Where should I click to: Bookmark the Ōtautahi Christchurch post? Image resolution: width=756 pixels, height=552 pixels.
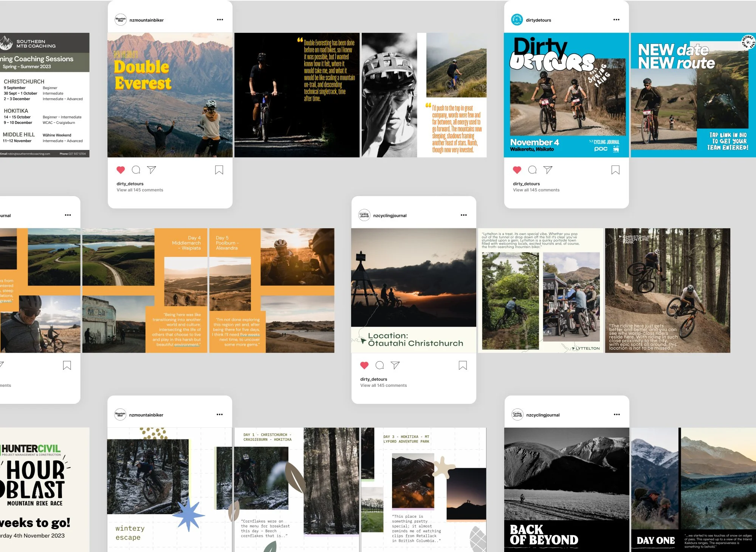tap(463, 365)
